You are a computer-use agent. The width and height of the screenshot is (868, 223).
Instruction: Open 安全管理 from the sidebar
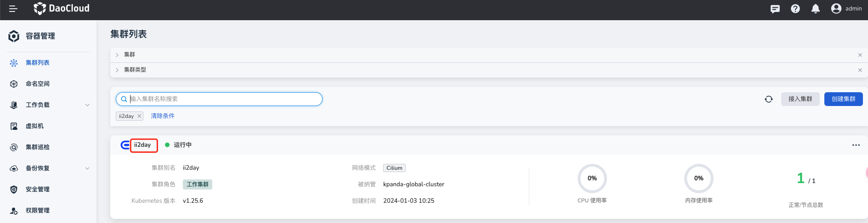38,190
